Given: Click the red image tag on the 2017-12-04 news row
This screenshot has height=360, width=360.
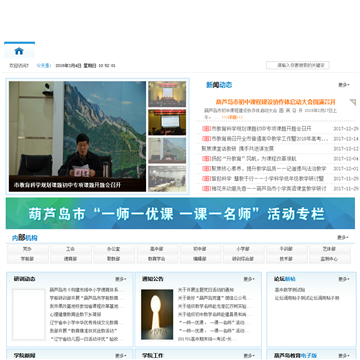Looking at the screenshot, I should [206, 159].
